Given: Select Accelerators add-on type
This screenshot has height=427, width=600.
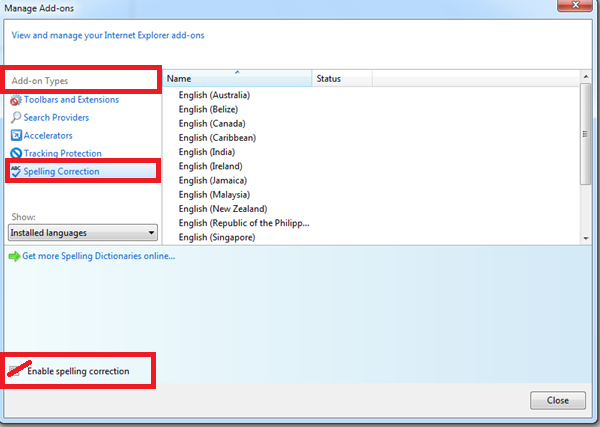Looking at the screenshot, I should pyautogui.click(x=48, y=135).
